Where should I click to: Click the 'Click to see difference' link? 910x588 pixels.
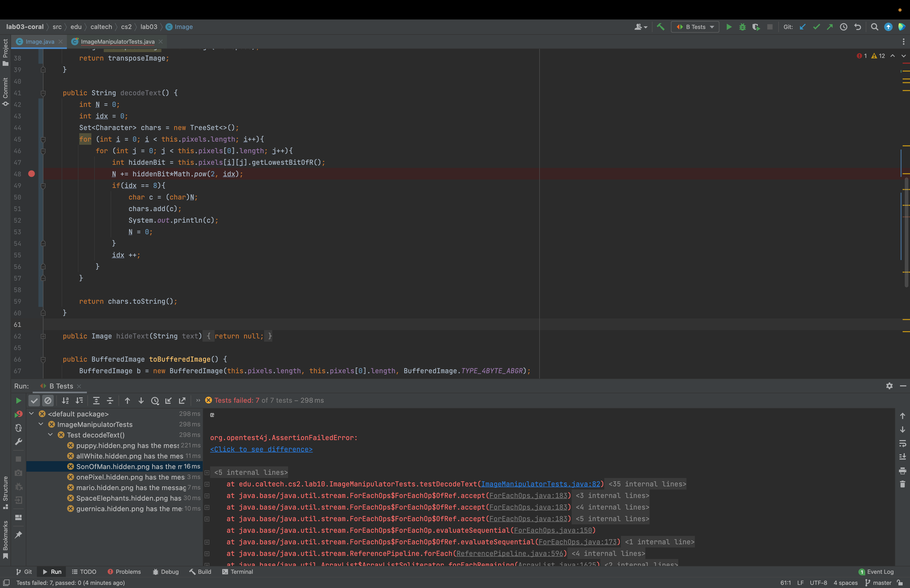[261, 449]
